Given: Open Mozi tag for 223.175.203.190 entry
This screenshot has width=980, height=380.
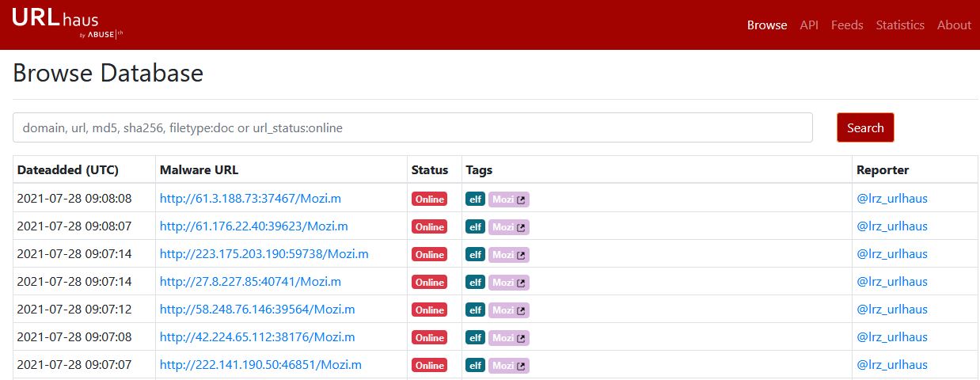Looking at the screenshot, I should pos(508,255).
